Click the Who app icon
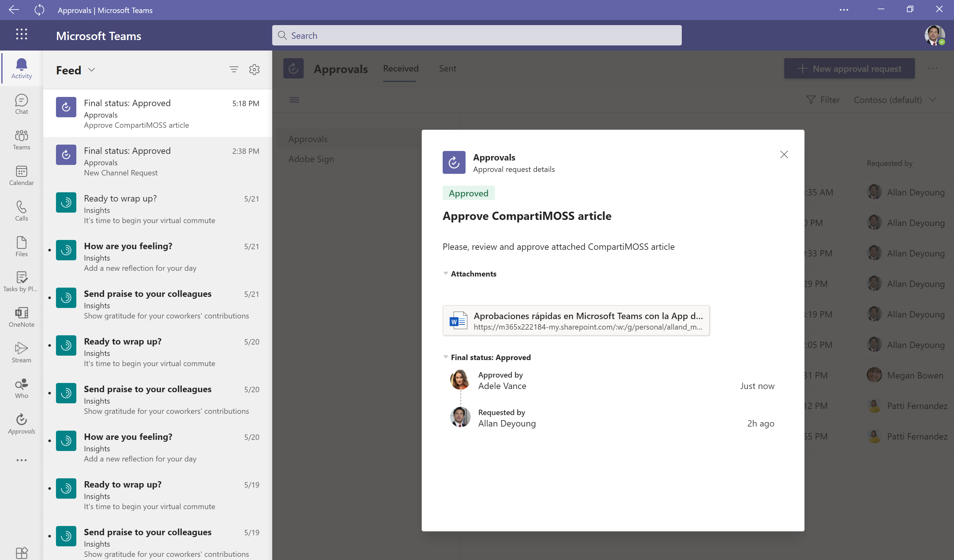Image resolution: width=954 pixels, height=560 pixels. point(21,388)
